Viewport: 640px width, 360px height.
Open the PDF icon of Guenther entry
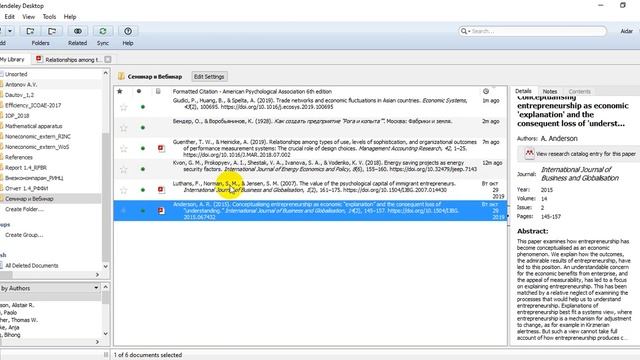tap(161, 148)
